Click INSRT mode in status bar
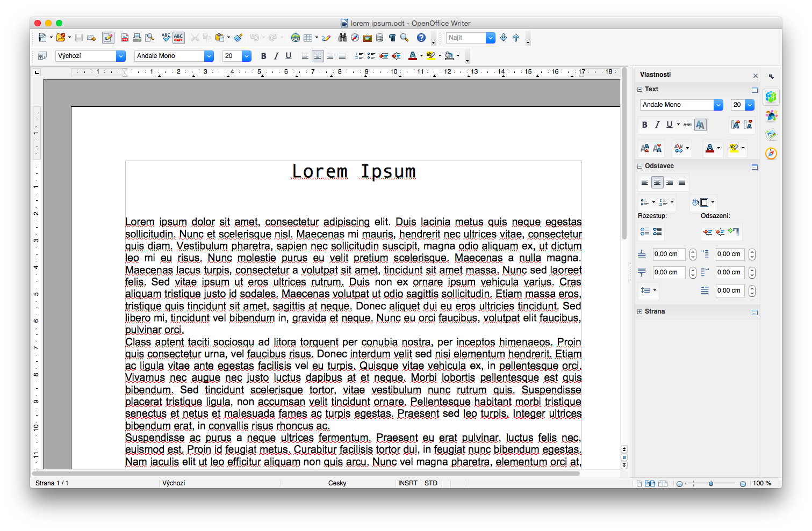Viewport: 812px width, 531px height. (x=408, y=483)
